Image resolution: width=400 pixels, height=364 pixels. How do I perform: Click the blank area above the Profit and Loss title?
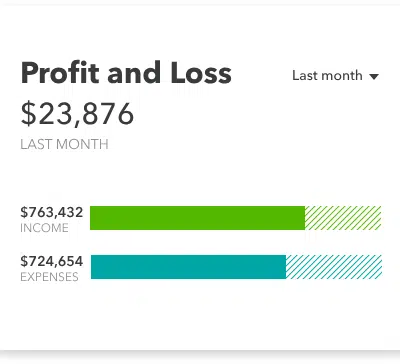pos(200,32)
